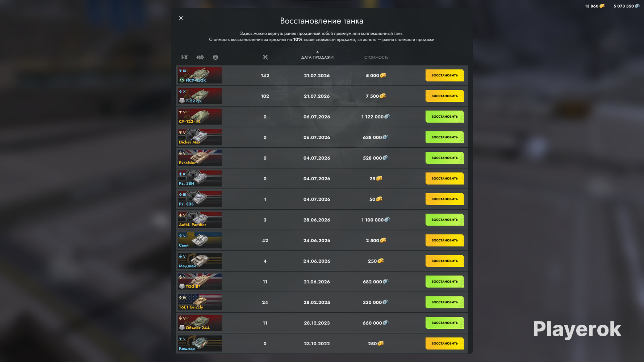The image size is (644, 362).
Task: Open the tank type filter icon
Action: click(200, 57)
